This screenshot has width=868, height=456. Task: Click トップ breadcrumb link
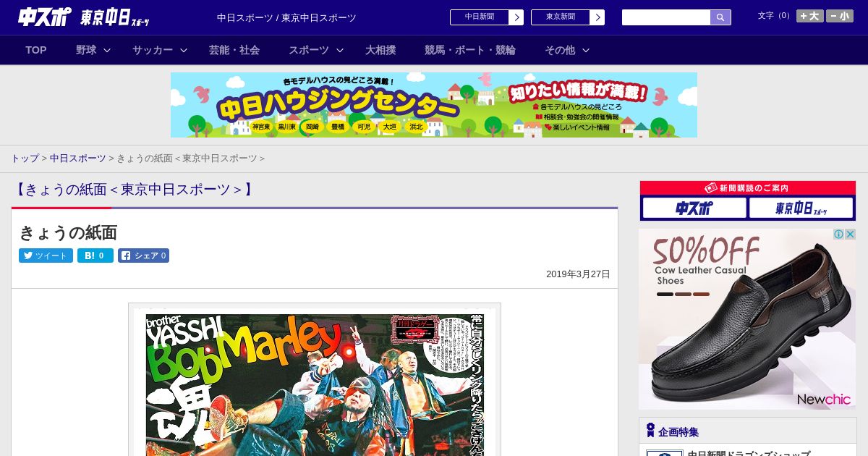click(25, 159)
